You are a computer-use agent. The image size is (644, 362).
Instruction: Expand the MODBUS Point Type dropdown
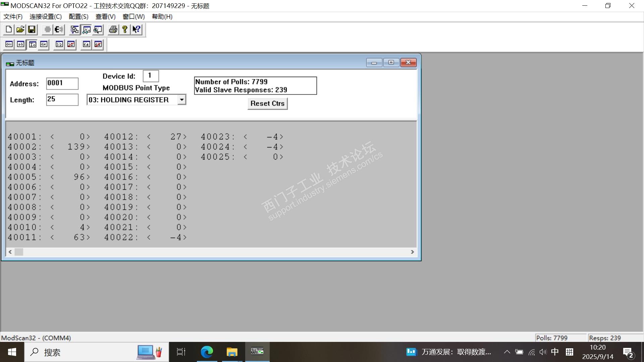pyautogui.click(x=181, y=100)
